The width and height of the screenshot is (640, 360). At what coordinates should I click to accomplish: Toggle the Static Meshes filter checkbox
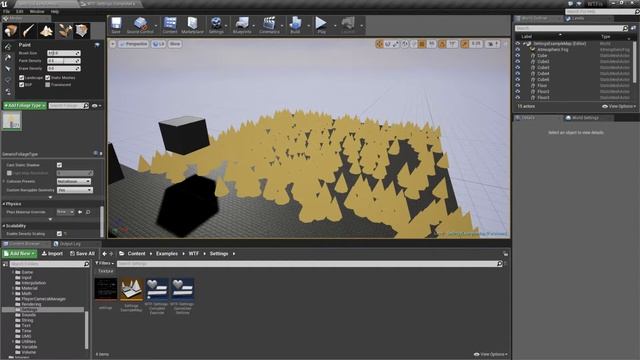click(x=48, y=78)
